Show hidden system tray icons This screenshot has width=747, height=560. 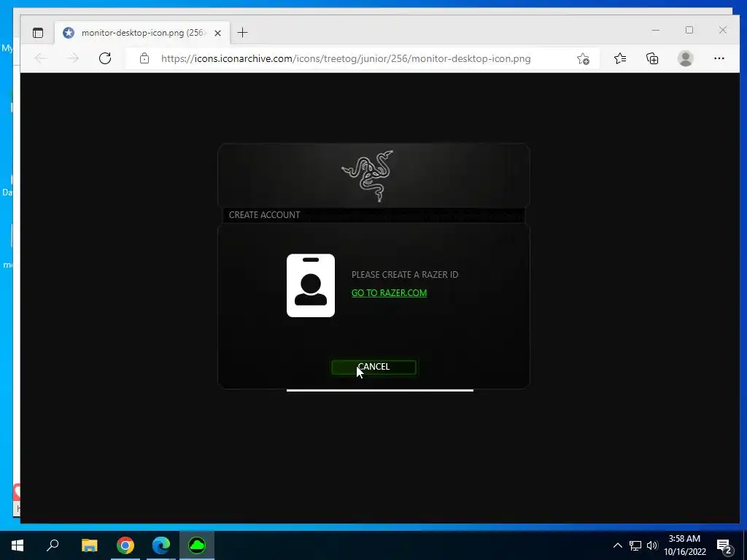tap(617, 545)
